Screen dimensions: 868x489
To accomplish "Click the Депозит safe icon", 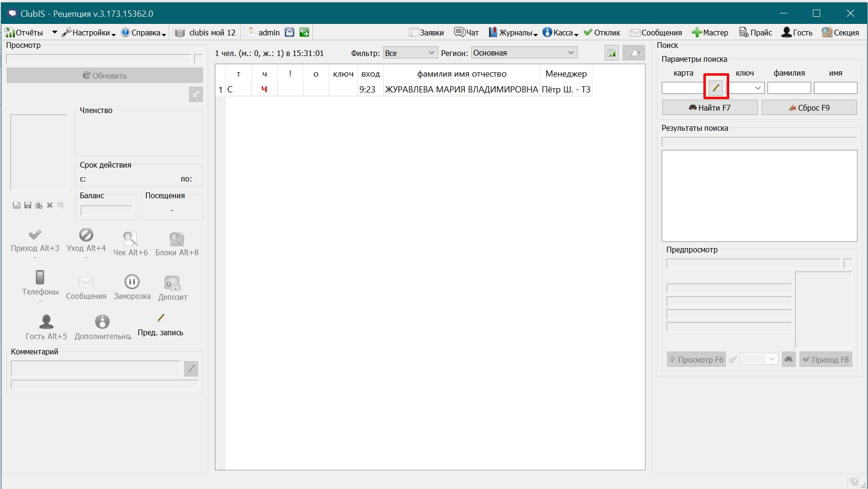I will click(x=172, y=283).
